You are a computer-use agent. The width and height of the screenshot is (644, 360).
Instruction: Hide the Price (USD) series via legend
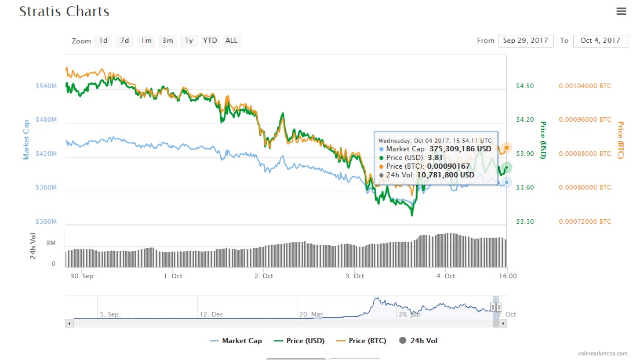coord(299,341)
